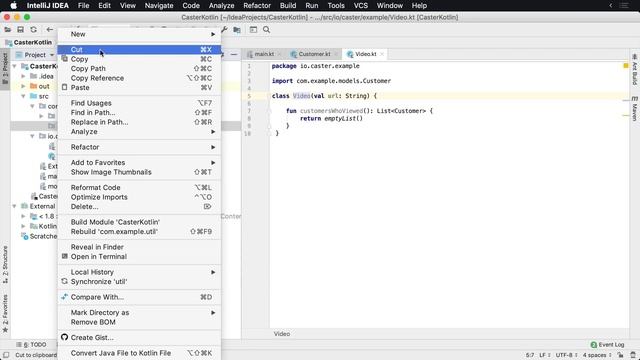This screenshot has height=360, width=640.
Task: Open the Event Log
Action: click(x=607, y=344)
